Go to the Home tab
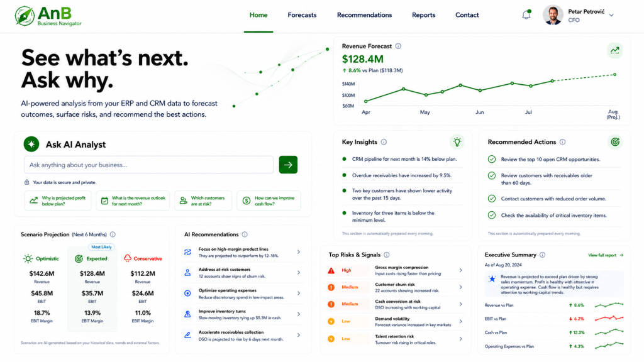 [x=258, y=15]
